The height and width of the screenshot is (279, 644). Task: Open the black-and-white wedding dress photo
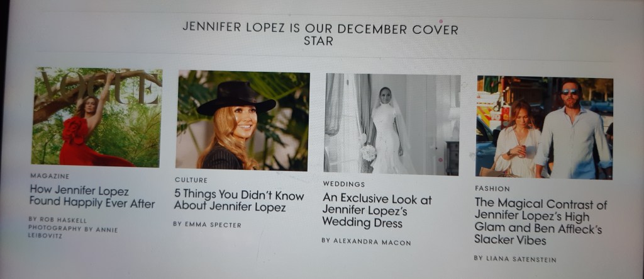point(392,125)
